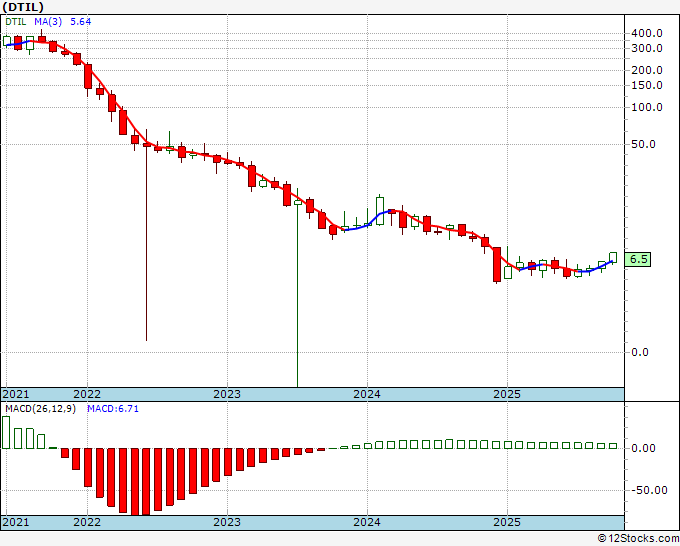The image size is (680, 546).
Task: Click 2024 on MACD panel time axis
Action: tap(367, 522)
